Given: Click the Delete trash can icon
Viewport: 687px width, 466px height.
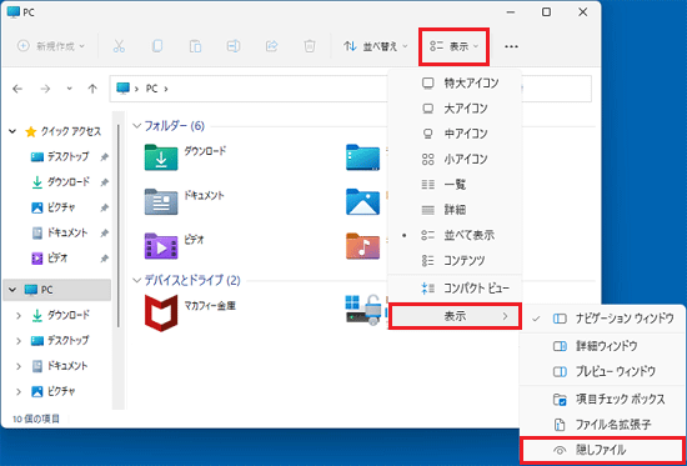Looking at the screenshot, I should [310, 46].
